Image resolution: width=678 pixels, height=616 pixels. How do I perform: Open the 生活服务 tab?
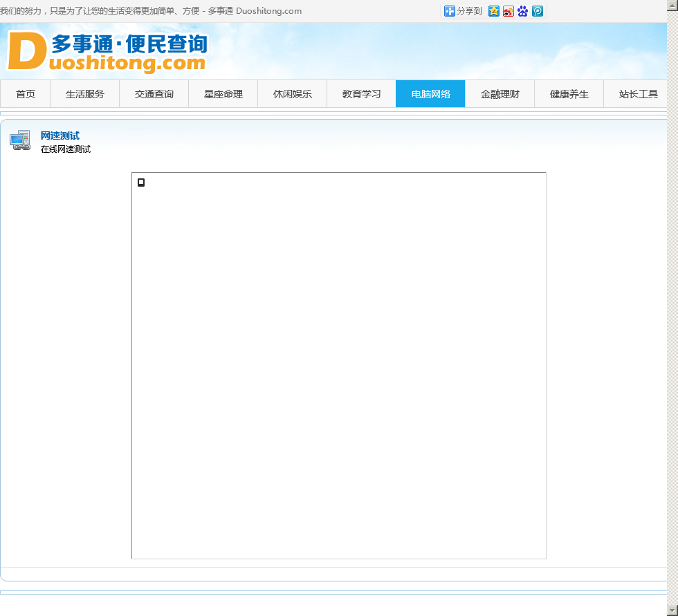(x=84, y=94)
